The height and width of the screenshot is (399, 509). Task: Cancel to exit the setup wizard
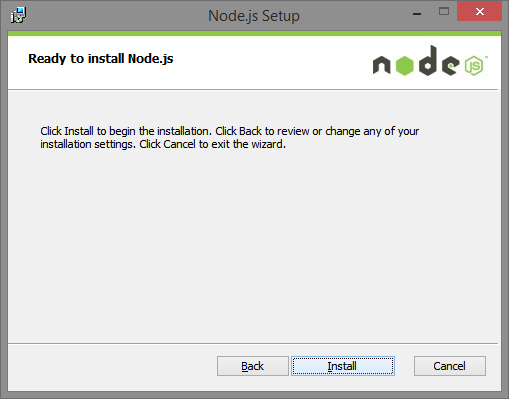pyautogui.click(x=450, y=366)
